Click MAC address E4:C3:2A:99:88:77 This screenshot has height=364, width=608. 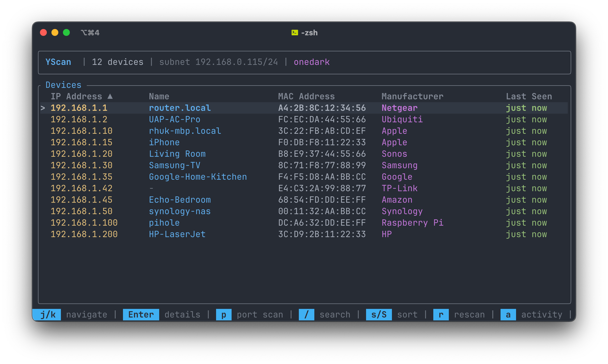pyautogui.click(x=322, y=188)
